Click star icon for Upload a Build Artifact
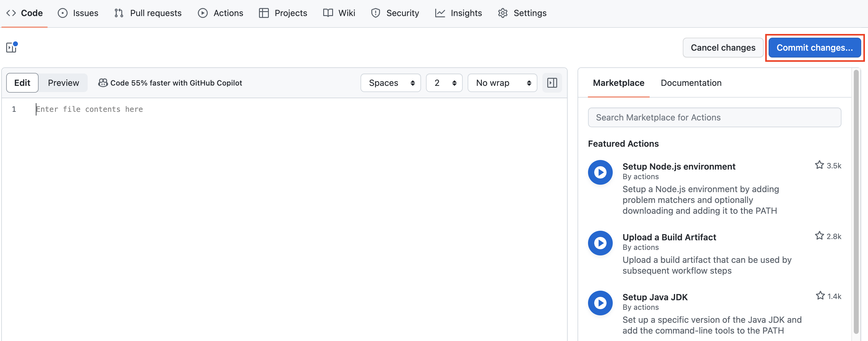This screenshot has height=341, width=868. tap(819, 235)
